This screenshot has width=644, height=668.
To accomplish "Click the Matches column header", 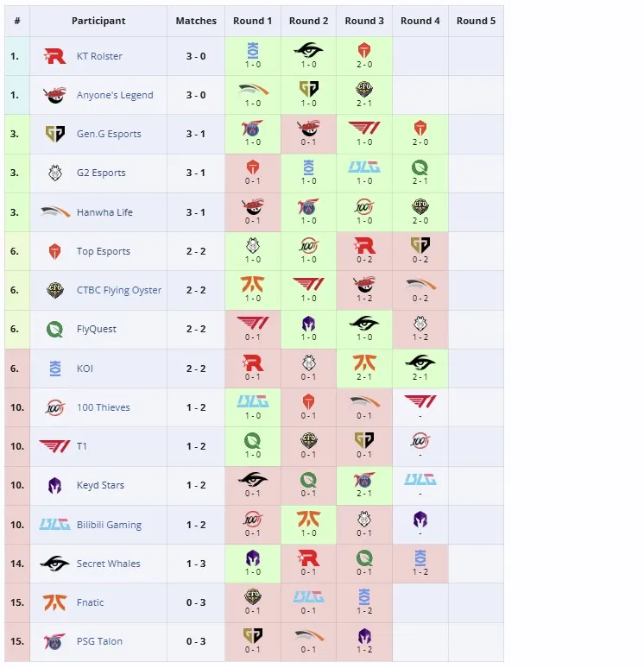I will pyautogui.click(x=196, y=21).
